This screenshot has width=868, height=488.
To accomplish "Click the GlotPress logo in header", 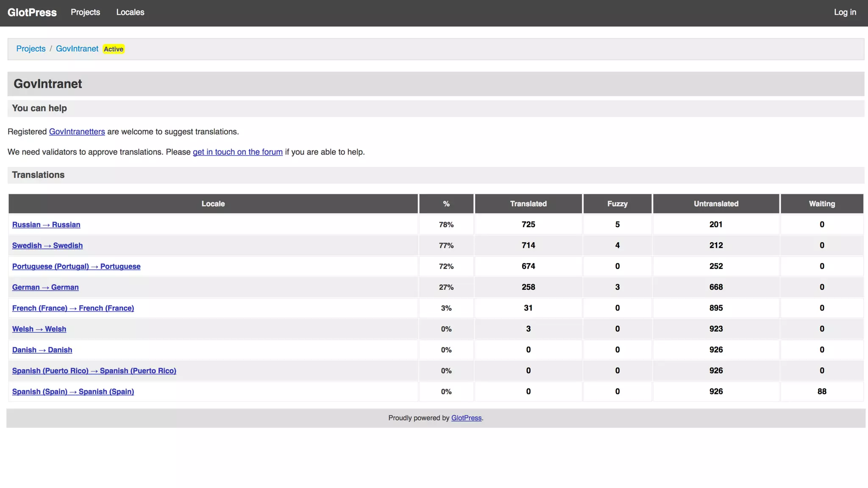I will coord(32,12).
